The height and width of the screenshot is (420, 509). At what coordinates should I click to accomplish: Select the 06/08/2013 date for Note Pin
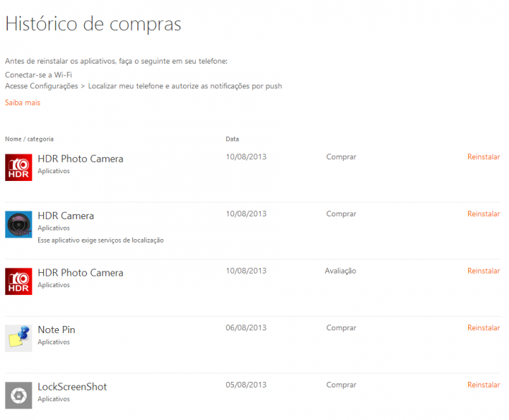246,328
